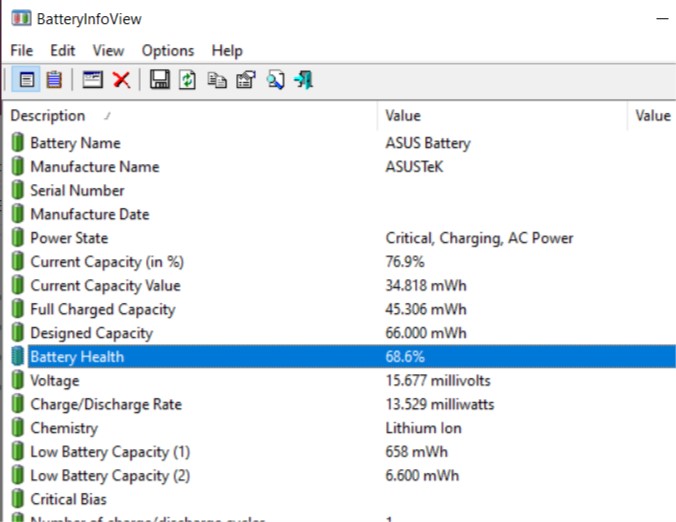Select the Voltage row label

[x=55, y=380]
